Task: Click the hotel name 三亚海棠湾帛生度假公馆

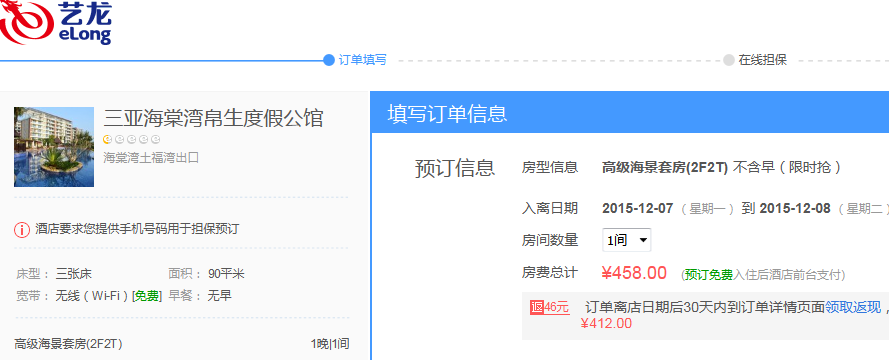Action: click(x=213, y=118)
